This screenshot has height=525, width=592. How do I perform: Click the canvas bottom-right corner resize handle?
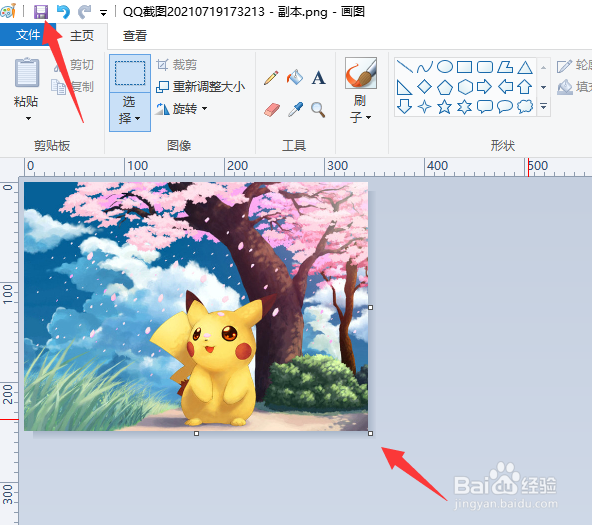coord(370,434)
